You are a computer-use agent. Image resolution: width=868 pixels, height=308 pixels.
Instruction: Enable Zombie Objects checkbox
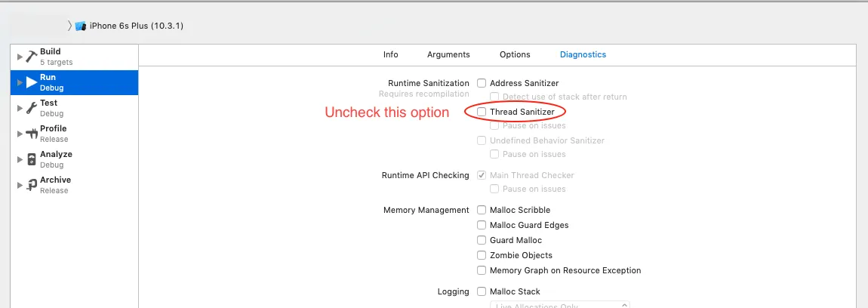click(482, 255)
